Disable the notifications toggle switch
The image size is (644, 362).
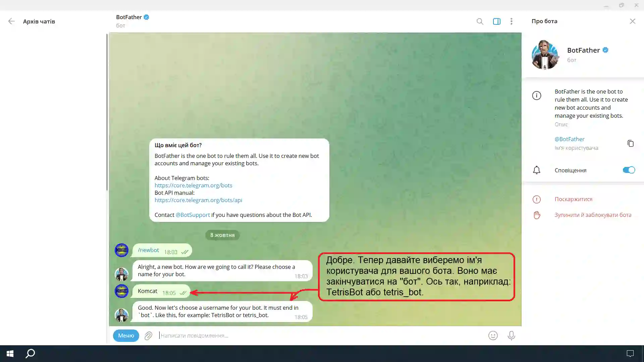pyautogui.click(x=629, y=170)
